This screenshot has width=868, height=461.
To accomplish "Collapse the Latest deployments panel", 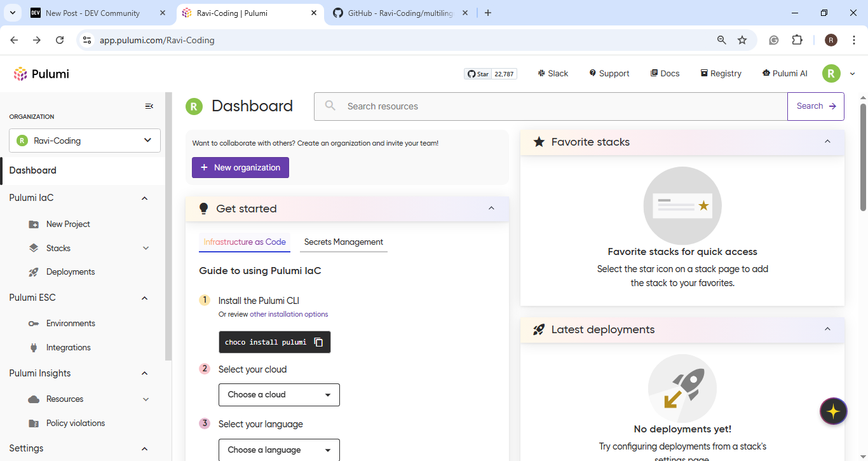I will coord(827,329).
